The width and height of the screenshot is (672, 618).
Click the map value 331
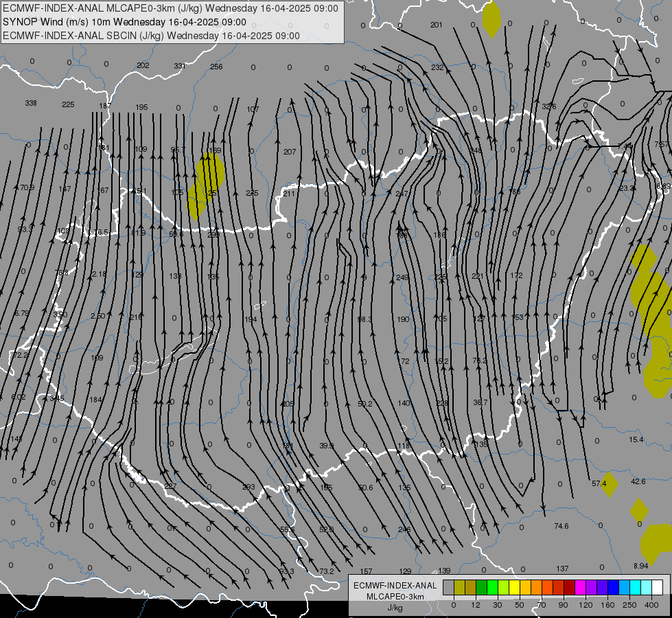coord(180,66)
